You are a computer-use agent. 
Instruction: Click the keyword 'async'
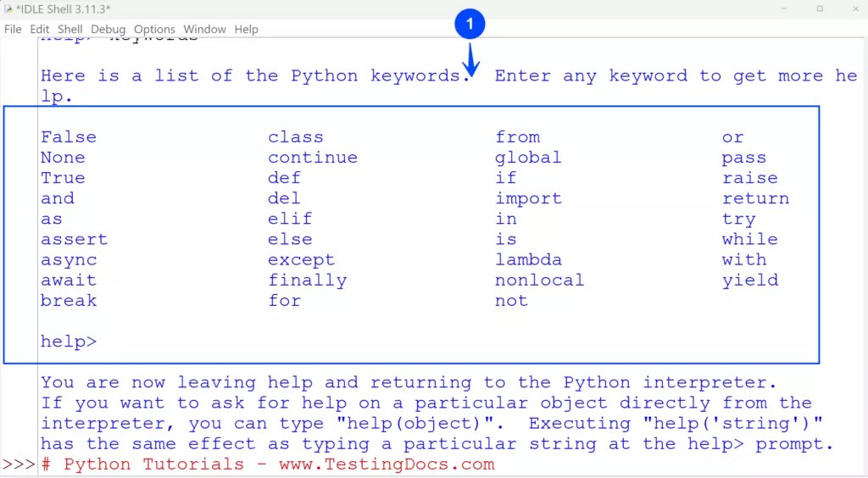coord(69,260)
